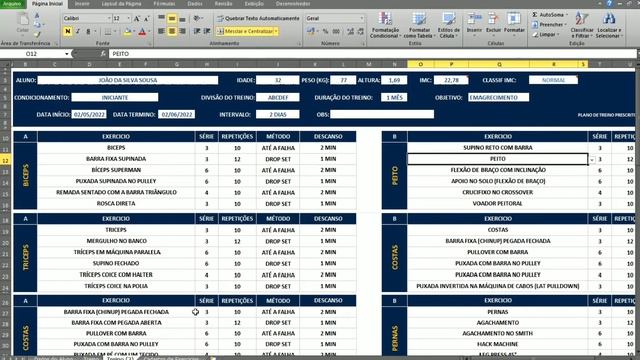Click the insert function fx icon

[103, 54]
